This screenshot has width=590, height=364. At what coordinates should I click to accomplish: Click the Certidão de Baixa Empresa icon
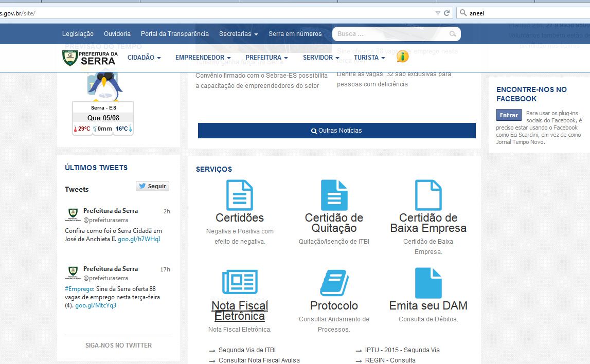428,195
